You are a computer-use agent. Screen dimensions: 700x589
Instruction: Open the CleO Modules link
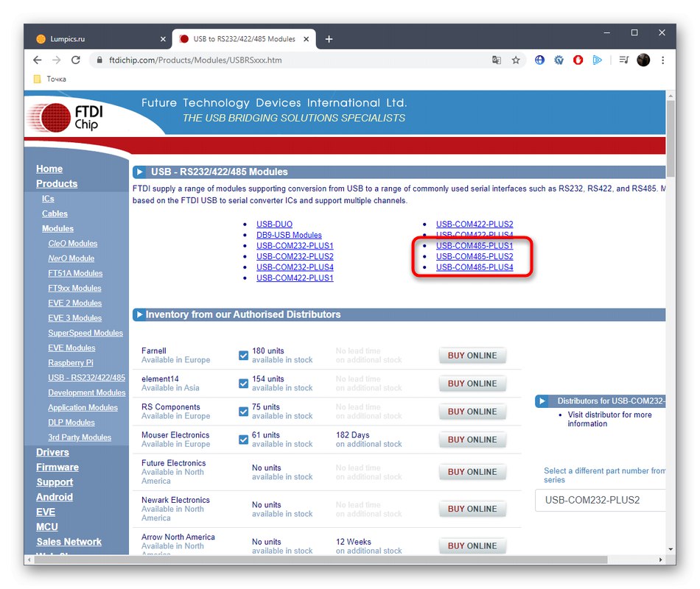[73, 244]
